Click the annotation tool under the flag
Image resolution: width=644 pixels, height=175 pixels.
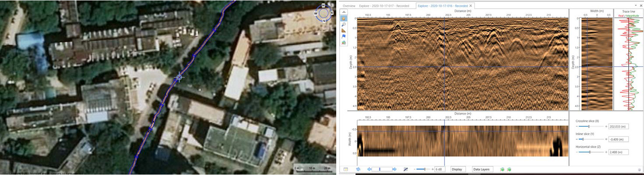[344, 43]
